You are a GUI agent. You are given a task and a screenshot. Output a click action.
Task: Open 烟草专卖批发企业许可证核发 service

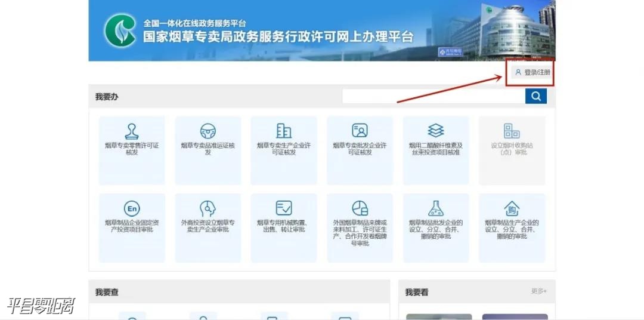click(x=360, y=150)
